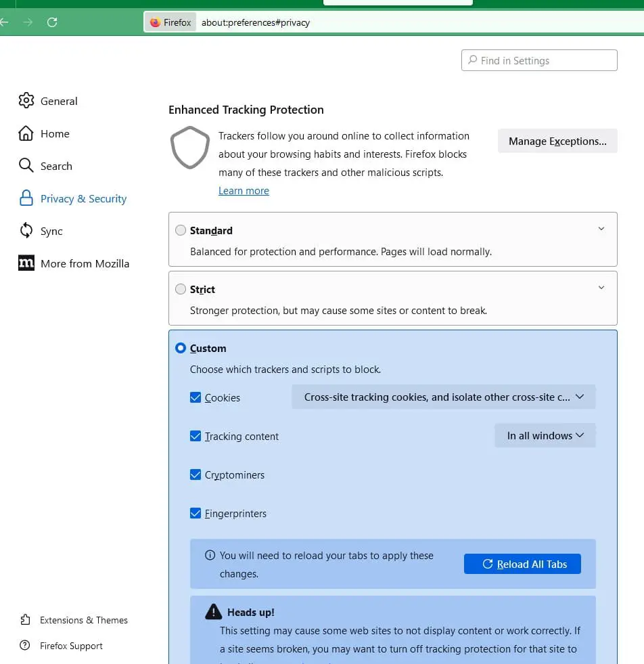The width and height of the screenshot is (644, 664).
Task: Click the Reload All Tabs button
Action: click(522, 564)
